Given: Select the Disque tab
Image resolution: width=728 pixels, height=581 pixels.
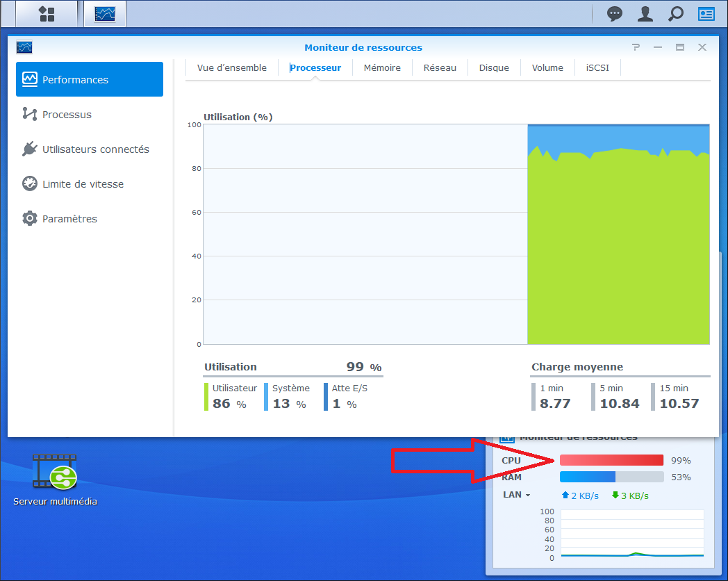Looking at the screenshot, I should click(x=494, y=67).
